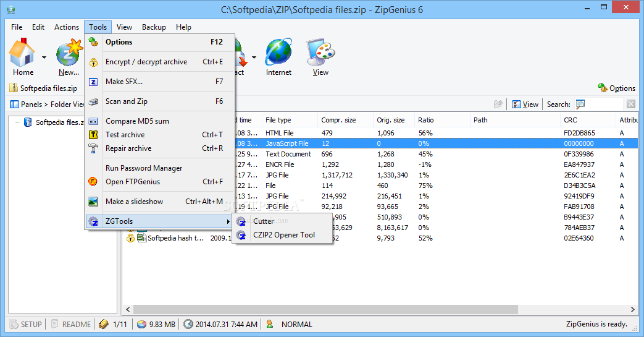Image resolution: width=644 pixels, height=337 pixels.
Task: Click the scrollbar right arrow
Action: pyautogui.click(x=632, y=309)
